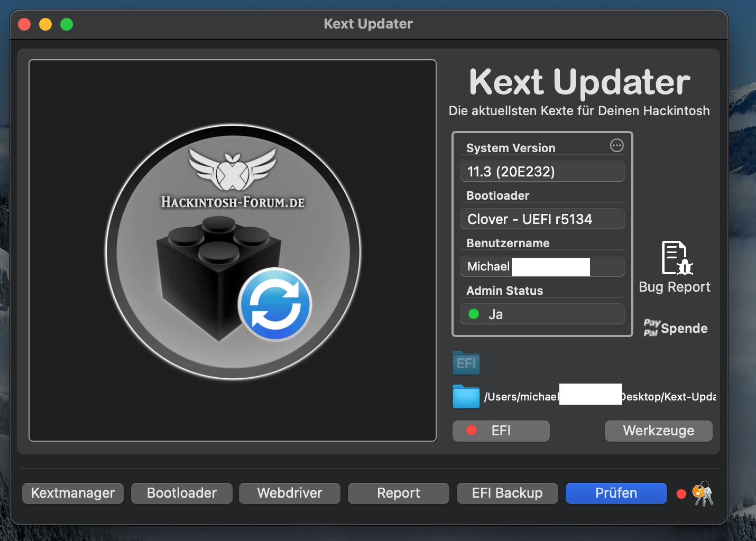Click the green zoom window button
The image size is (756, 541).
pos(67,24)
